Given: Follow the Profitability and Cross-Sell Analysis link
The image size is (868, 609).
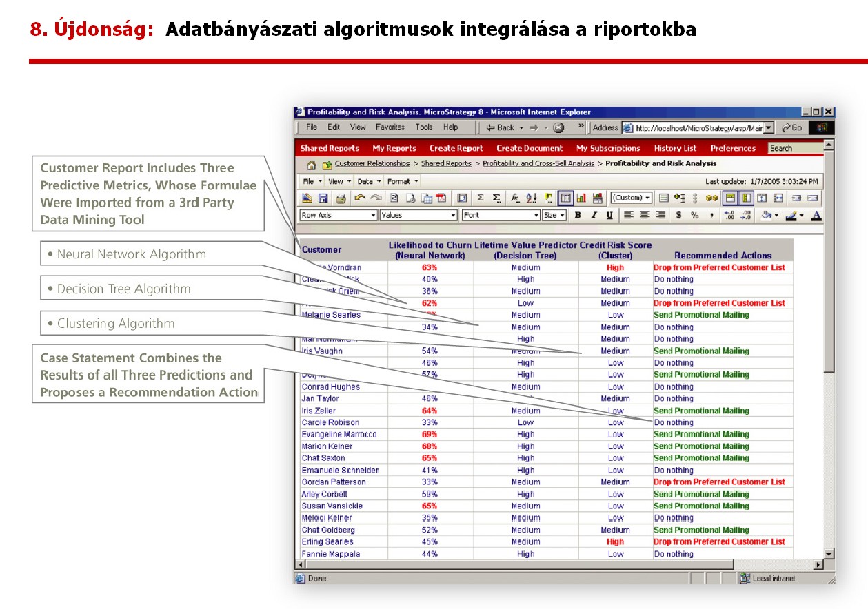Looking at the screenshot, I should 538,164.
